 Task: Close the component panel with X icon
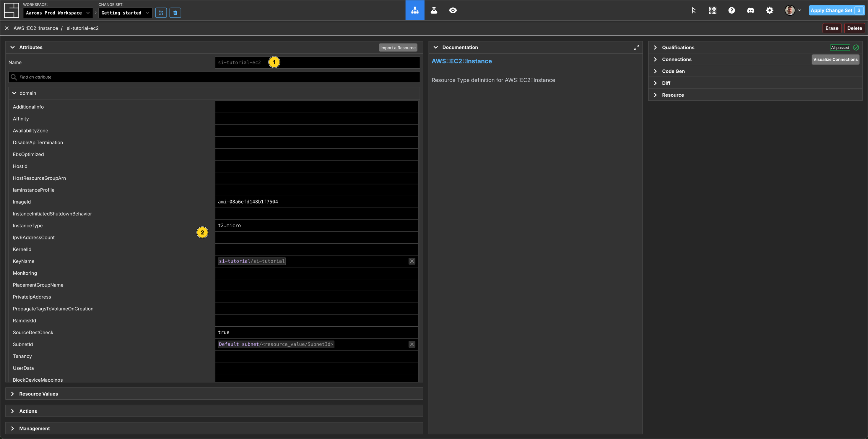[x=7, y=28]
